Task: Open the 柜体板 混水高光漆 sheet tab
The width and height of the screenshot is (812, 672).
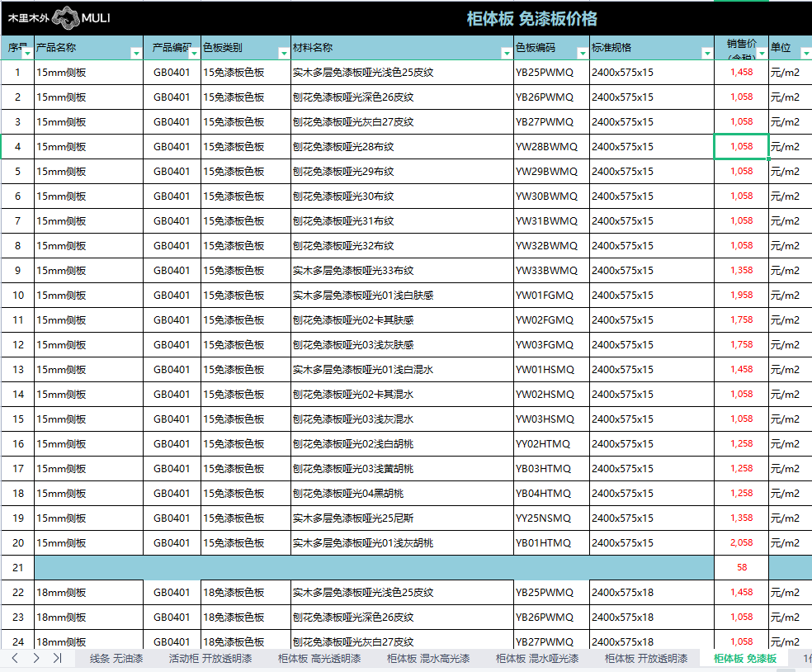Action: coord(428,658)
